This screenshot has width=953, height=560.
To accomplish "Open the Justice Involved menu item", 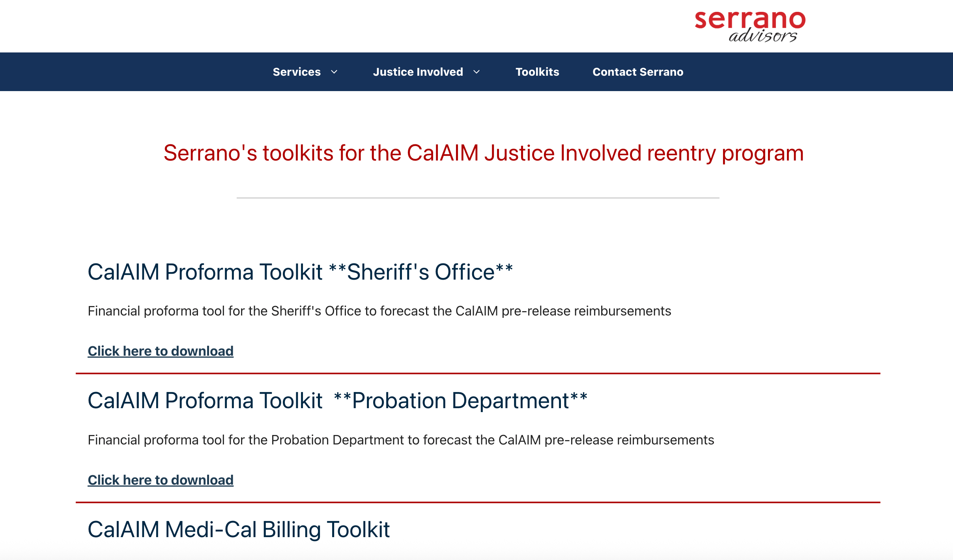I will click(418, 72).
